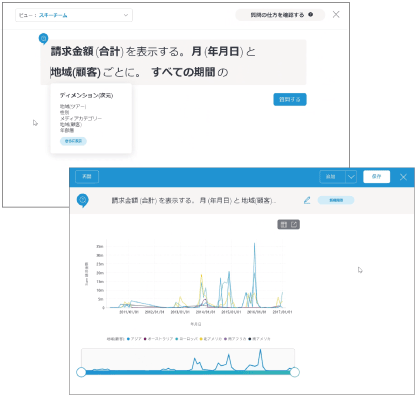
Task: Click the open-in-new-window icon above chart
Action: (x=294, y=225)
